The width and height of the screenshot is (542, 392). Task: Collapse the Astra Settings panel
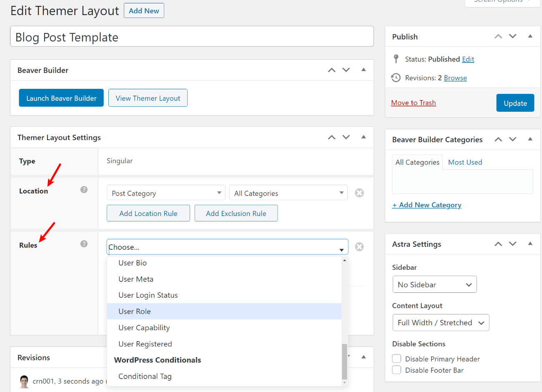[530, 244]
